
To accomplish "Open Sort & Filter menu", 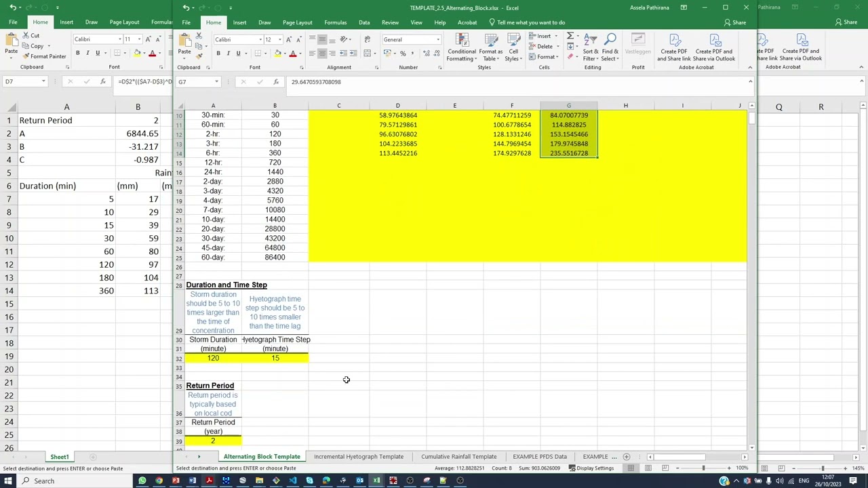I will click(591, 47).
